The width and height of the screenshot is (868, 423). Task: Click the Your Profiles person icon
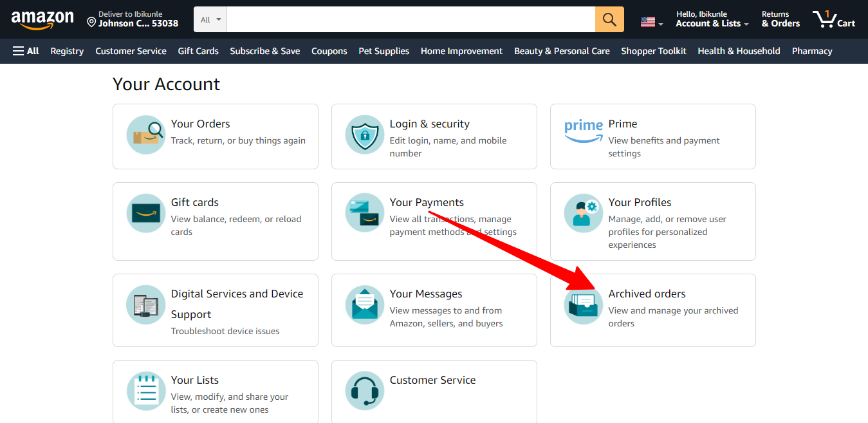[584, 213]
